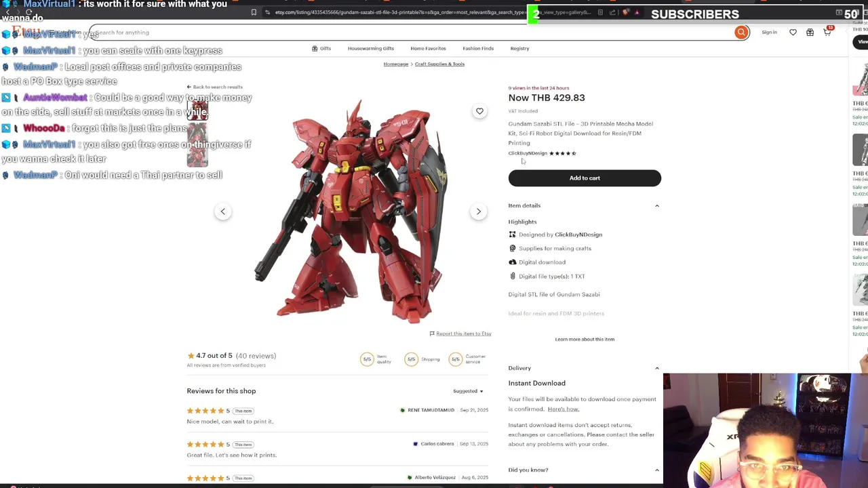Viewport: 868px width, 488px height.
Task: Open Craft Supplies & Tools breadcrumb
Action: pos(439,64)
